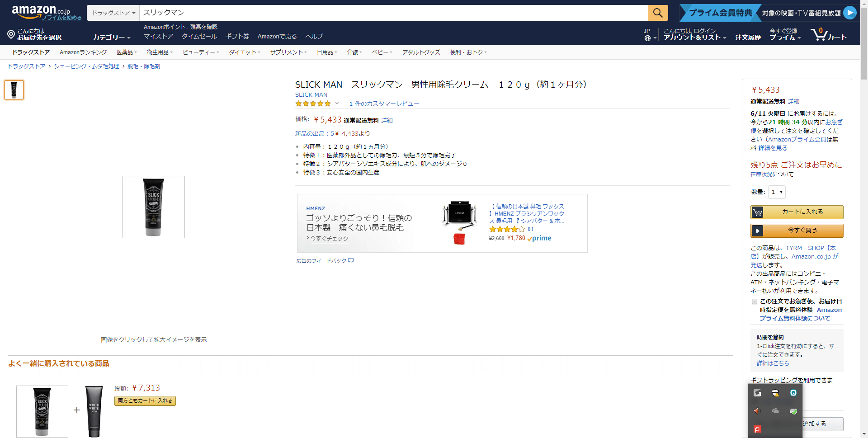Open 在庫状況について link
The width and height of the screenshot is (868, 438).
(772, 174)
